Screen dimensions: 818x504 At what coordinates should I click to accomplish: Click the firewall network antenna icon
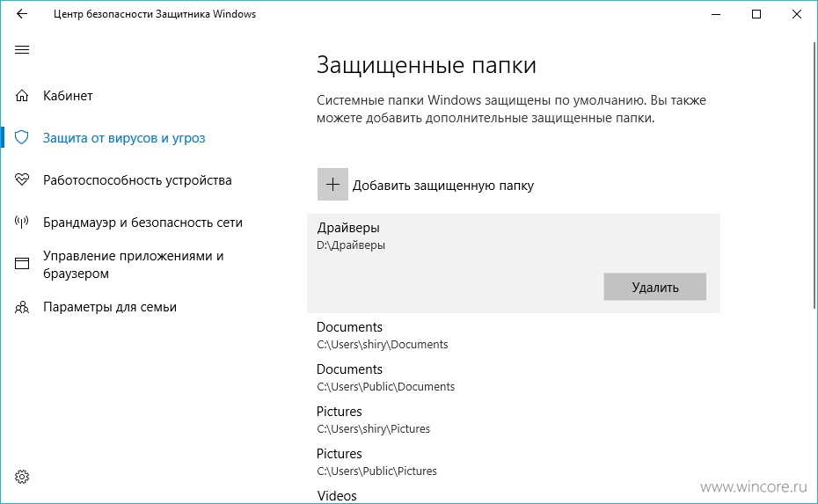[22, 223]
